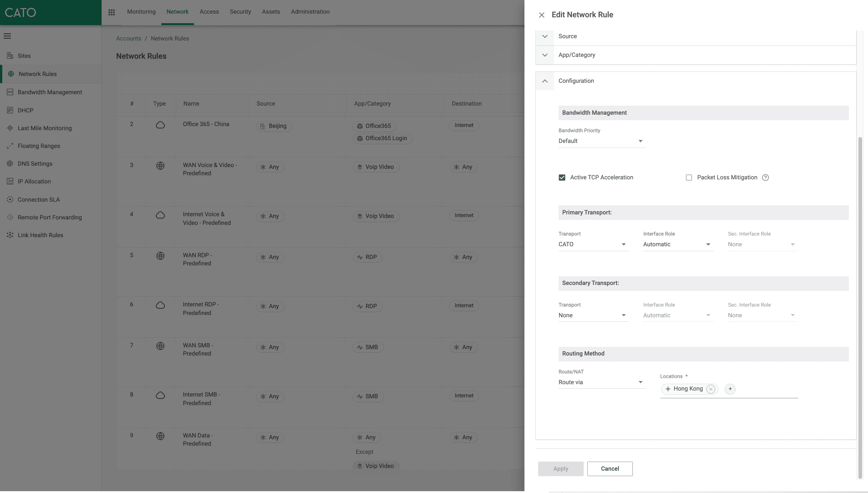868x493 pixels.
Task: Open the apps grid icon
Action: point(112,12)
